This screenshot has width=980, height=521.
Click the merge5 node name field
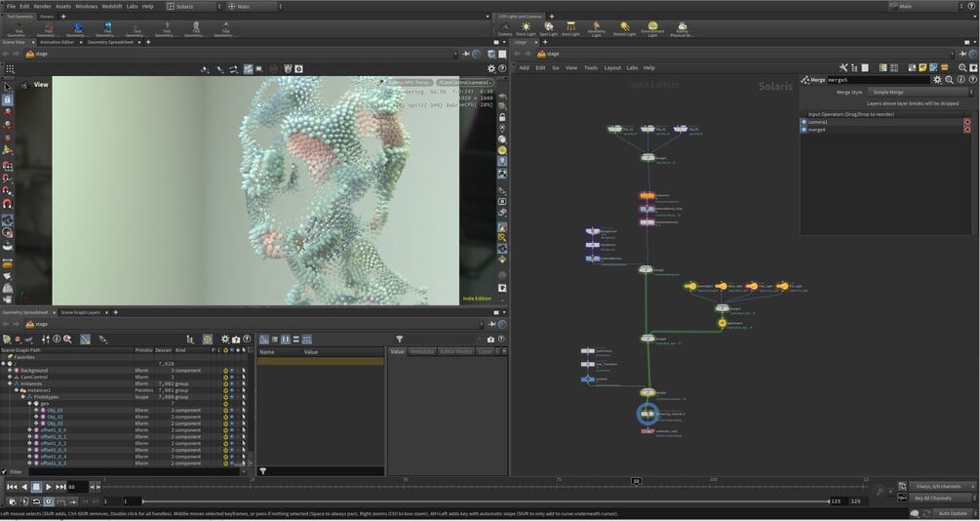[878, 79]
